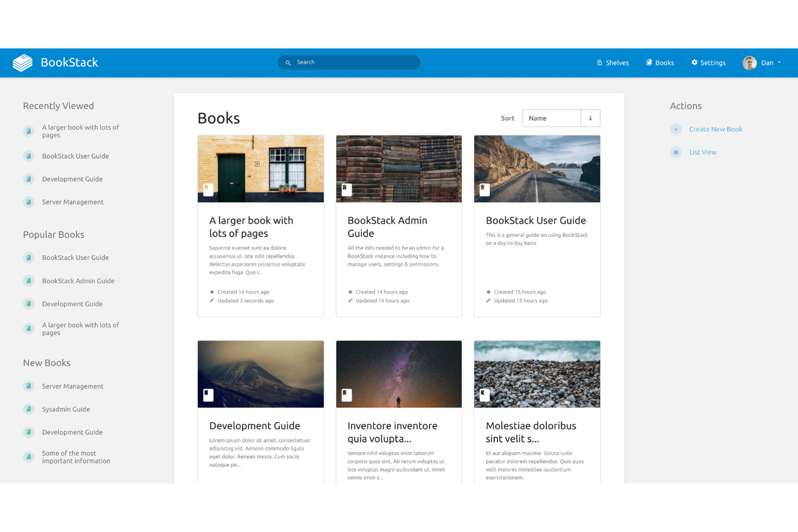This screenshot has width=798, height=532.
Task: Open the pebbles cover of Molestiae doloribus book
Action: pos(537,374)
